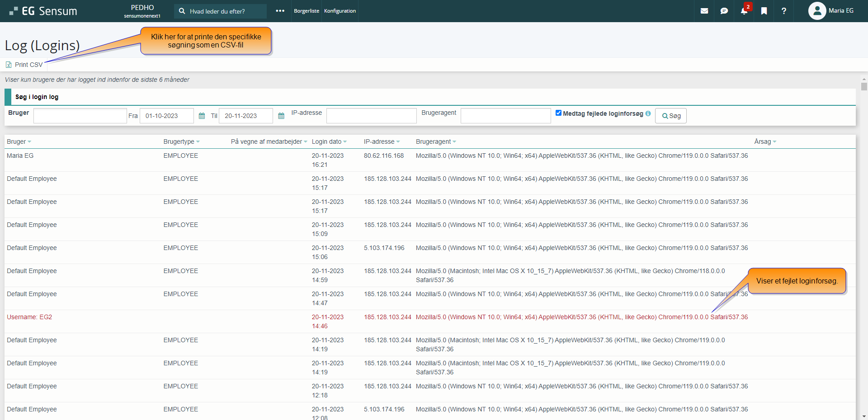This screenshot has height=420, width=868.
Task: Click the Bruger search input field
Action: coord(80,116)
